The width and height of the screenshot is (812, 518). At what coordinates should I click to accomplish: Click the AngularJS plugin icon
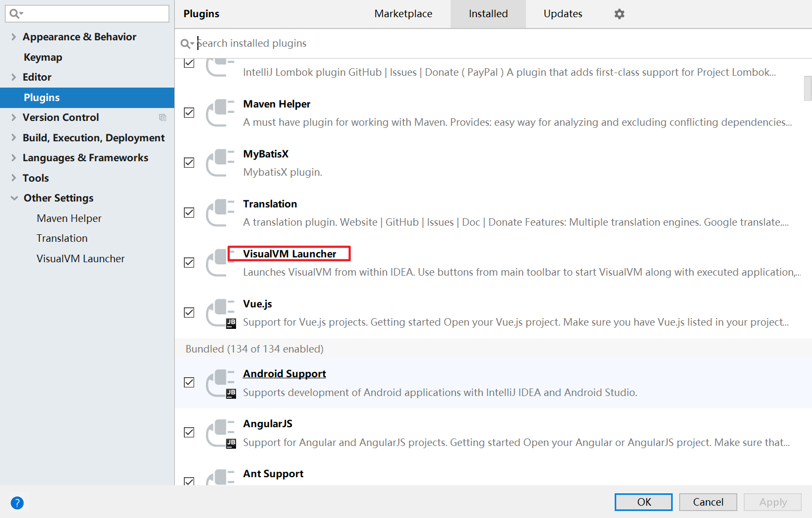click(x=221, y=433)
